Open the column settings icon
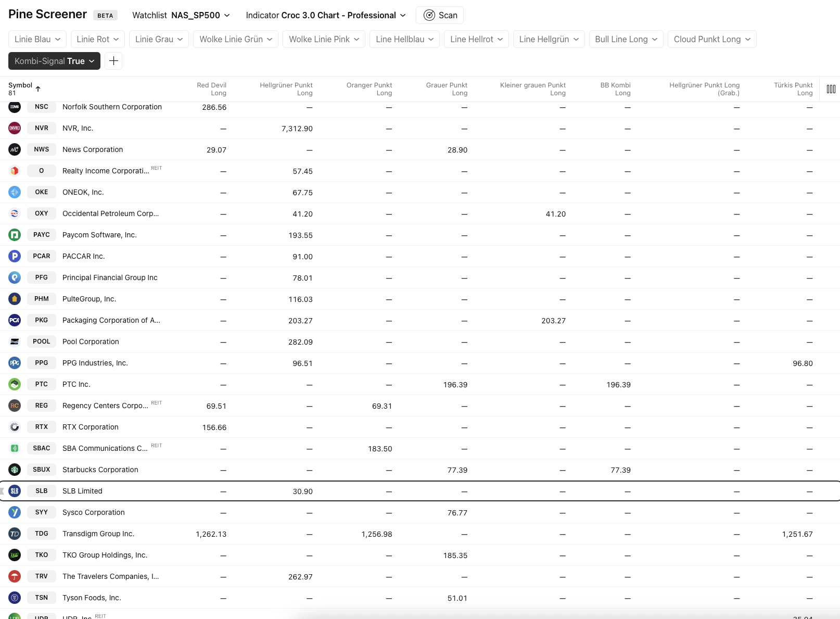 coord(831,89)
